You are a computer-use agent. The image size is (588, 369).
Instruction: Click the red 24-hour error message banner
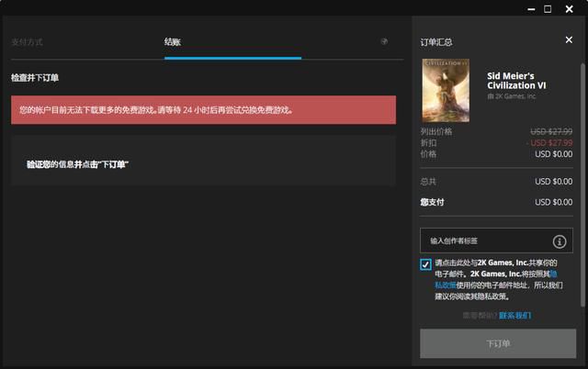tap(203, 110)
